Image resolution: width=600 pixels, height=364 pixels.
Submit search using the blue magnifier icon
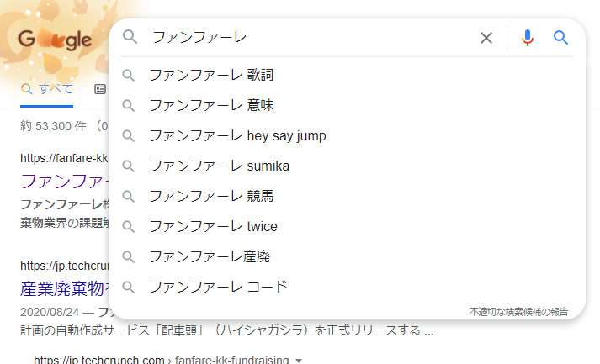point(560,38)
